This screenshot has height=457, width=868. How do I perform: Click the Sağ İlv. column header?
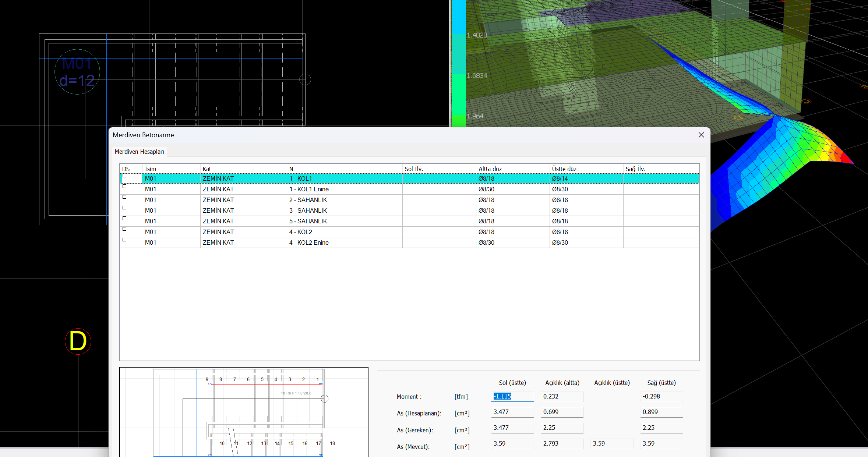pos(661,169)
